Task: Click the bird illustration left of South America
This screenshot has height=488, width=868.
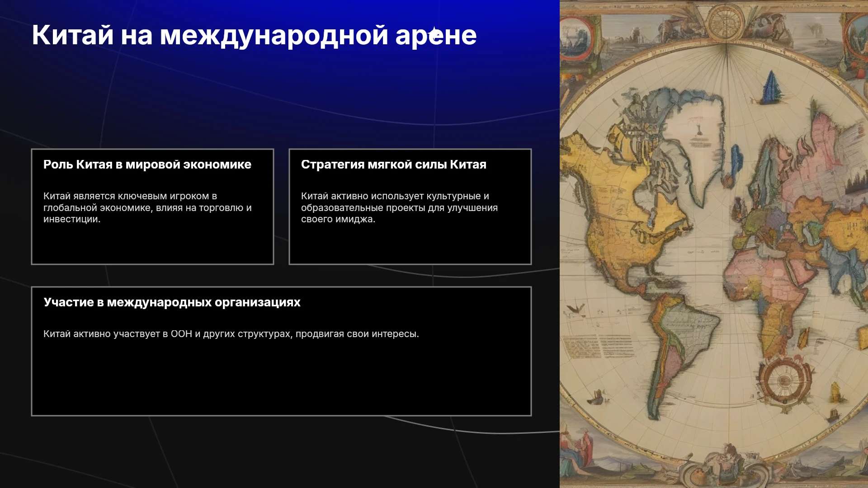Action: click(576, 309)
